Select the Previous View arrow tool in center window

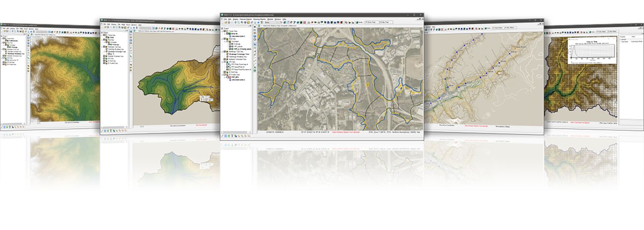255,27
